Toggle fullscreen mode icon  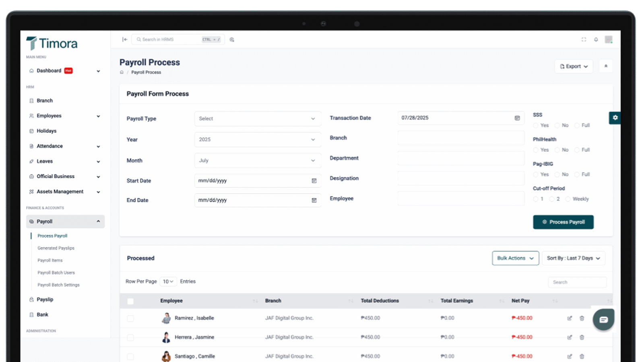point(584,39)
